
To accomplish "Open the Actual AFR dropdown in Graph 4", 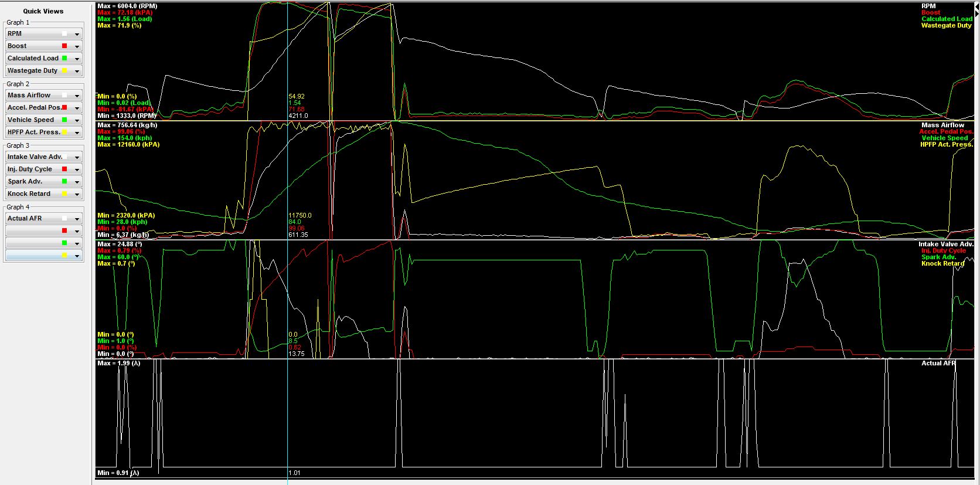I will coord(77,219).
